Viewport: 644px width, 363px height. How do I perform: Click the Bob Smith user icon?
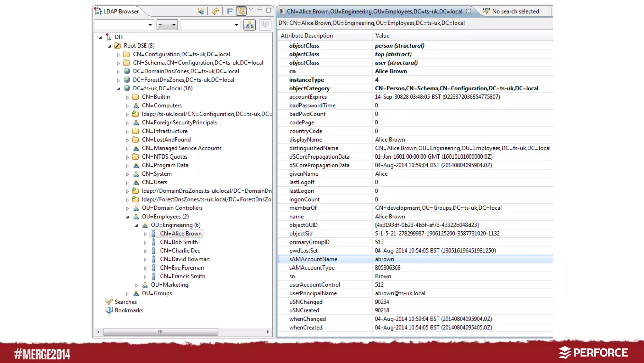(x=153, y=242)
